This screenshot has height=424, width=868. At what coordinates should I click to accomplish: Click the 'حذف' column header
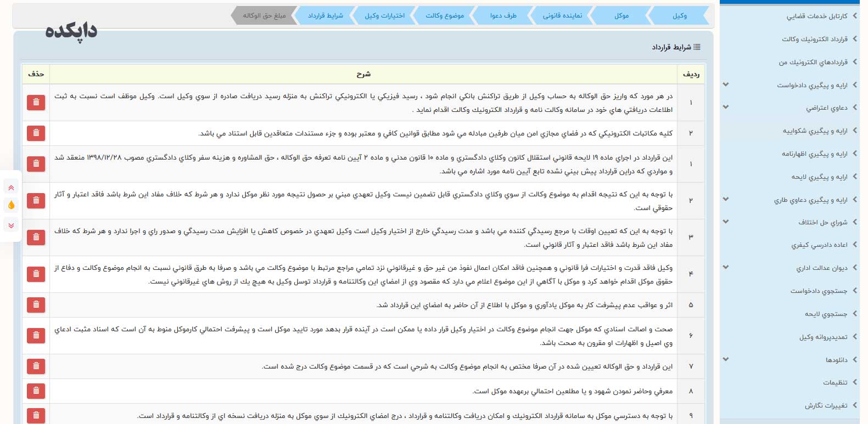(36, 74)
